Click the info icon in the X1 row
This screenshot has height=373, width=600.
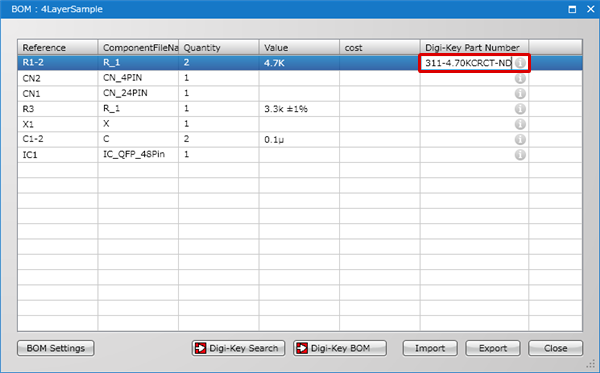point(520,124)
